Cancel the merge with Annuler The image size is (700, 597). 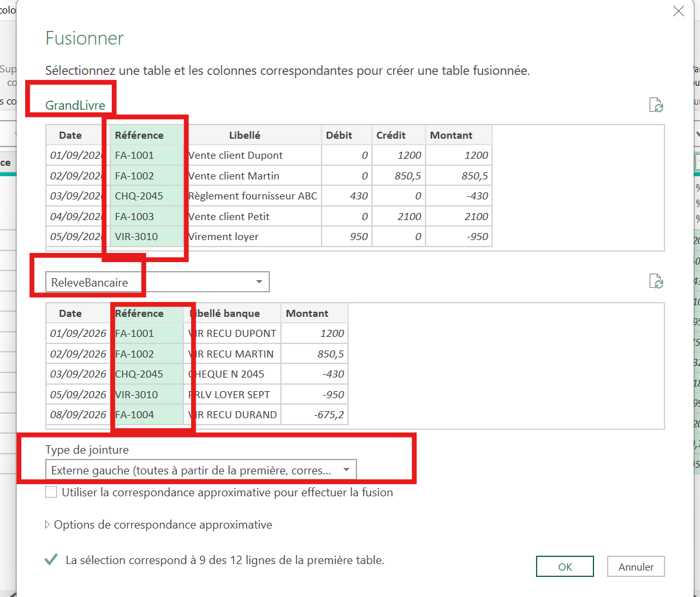[635, 567]
